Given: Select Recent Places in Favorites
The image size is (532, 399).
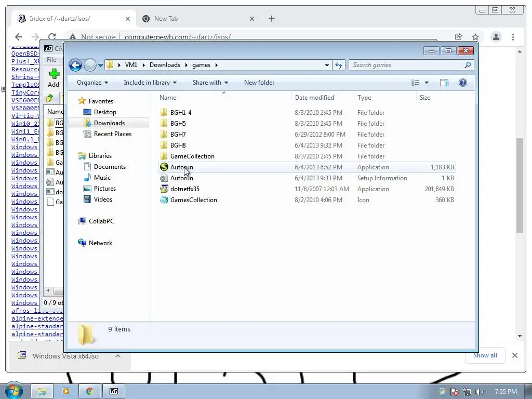Looking at the screenshot, I should [113, 134].
